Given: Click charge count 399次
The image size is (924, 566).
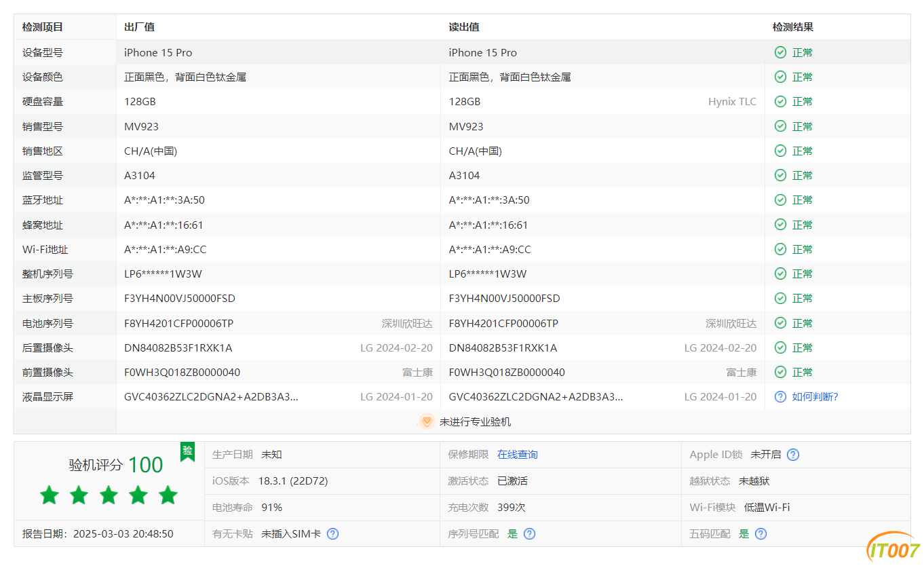Looking at the screenshot, I should point(512,507).
